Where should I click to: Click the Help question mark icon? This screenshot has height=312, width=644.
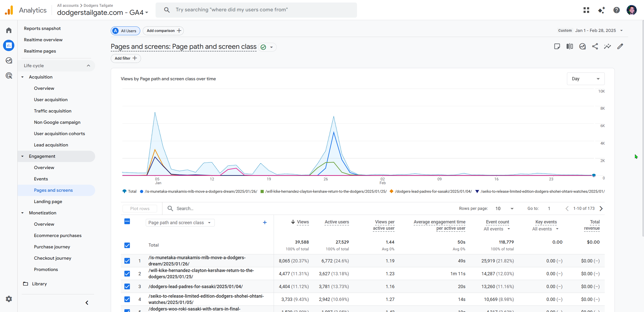[x=617, y=10]
